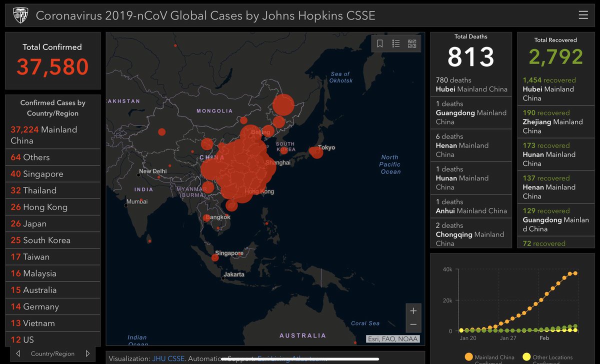Select Thailand in the country list
The width and height of the screenshot is (600, 364).
tap(53, 190)
